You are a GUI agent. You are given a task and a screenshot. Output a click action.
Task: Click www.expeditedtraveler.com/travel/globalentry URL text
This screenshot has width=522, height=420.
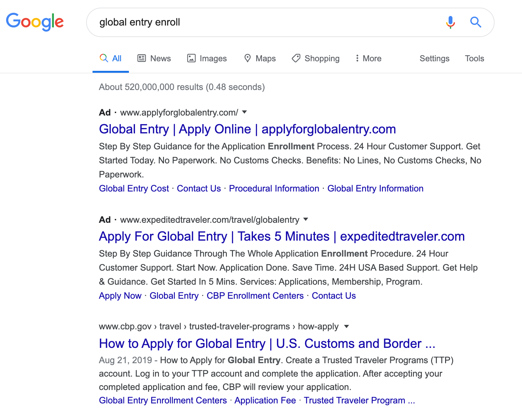tap(210, 220)
